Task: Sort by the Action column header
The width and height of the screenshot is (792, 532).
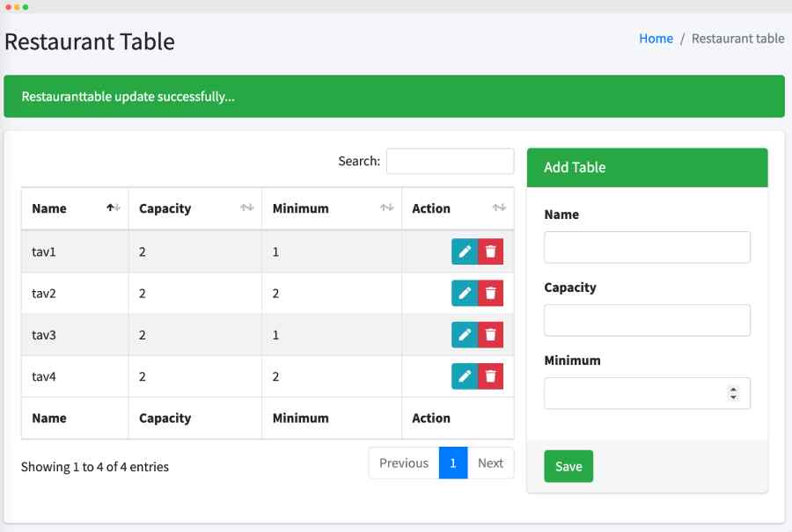Action: coord(458,208)
